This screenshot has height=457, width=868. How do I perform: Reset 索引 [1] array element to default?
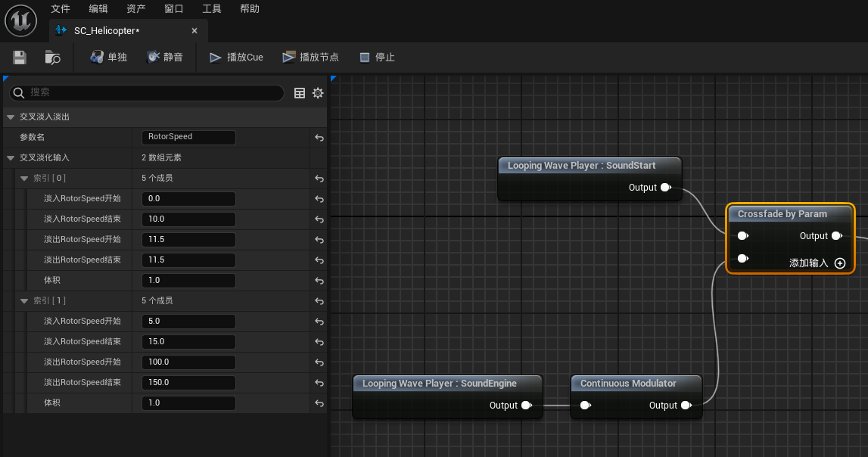click(x=319, y=302)
